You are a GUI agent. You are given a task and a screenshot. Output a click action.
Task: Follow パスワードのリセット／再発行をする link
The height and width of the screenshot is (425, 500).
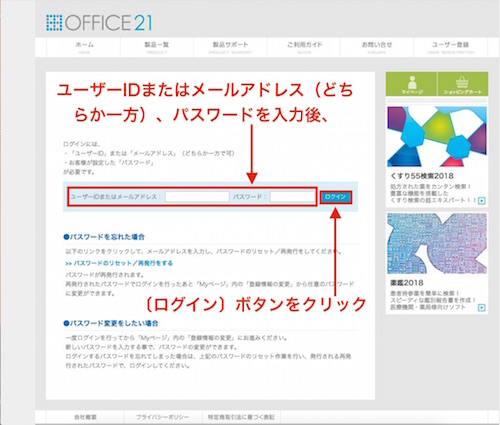coord(119,263)
